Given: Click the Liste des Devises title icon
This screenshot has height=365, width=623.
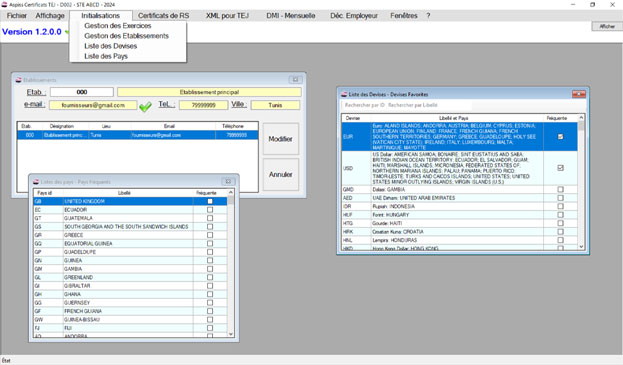Looking at the screenshot, I should (x=344, y=95).
